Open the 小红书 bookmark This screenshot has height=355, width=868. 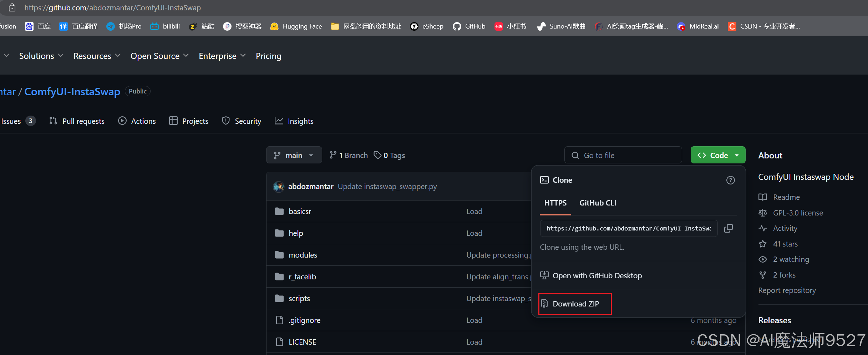click(x=510, y=26)
